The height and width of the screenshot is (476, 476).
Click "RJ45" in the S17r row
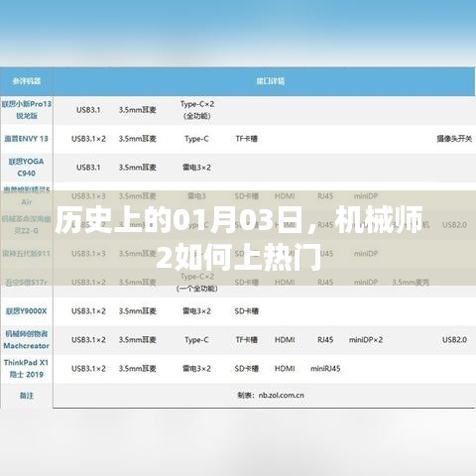click(x=325, y=283)
